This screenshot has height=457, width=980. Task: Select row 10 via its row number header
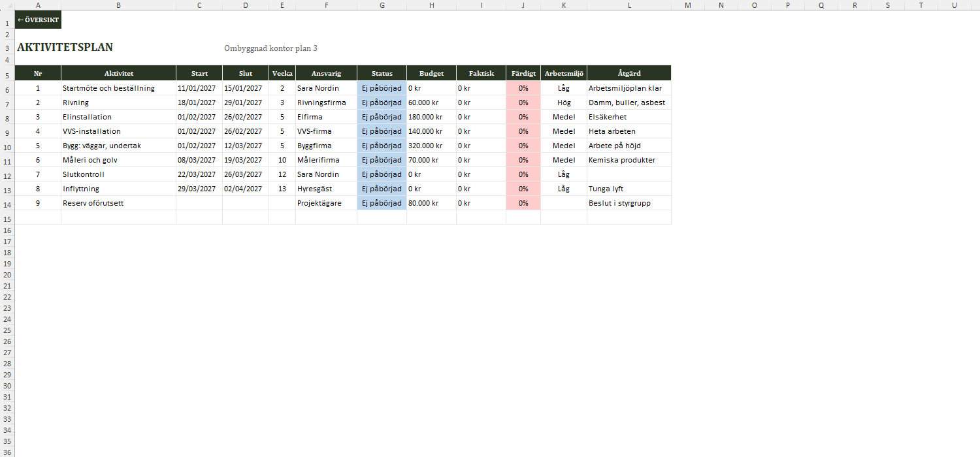coord(7,147)
